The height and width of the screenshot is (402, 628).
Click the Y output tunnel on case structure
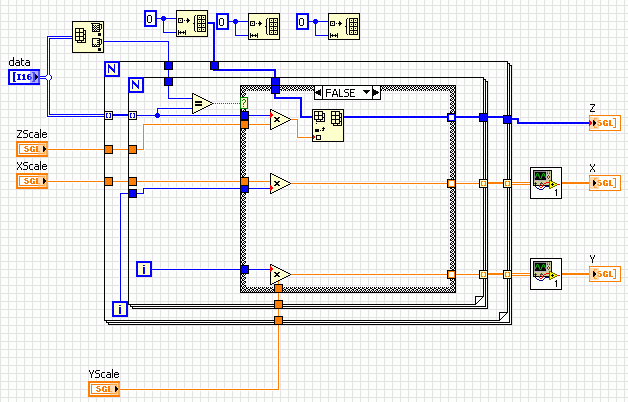click(451, 274)
